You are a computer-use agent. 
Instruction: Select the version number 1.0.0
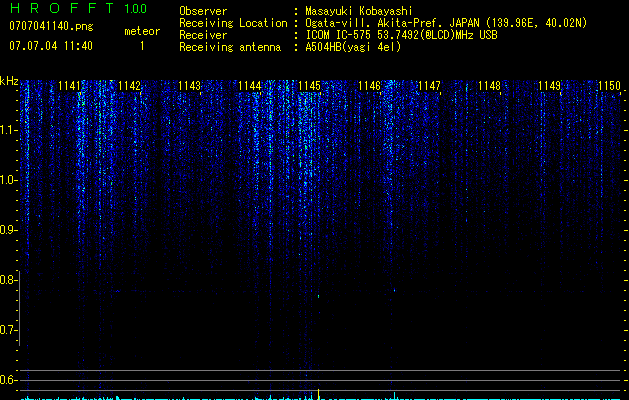[135, 9]
